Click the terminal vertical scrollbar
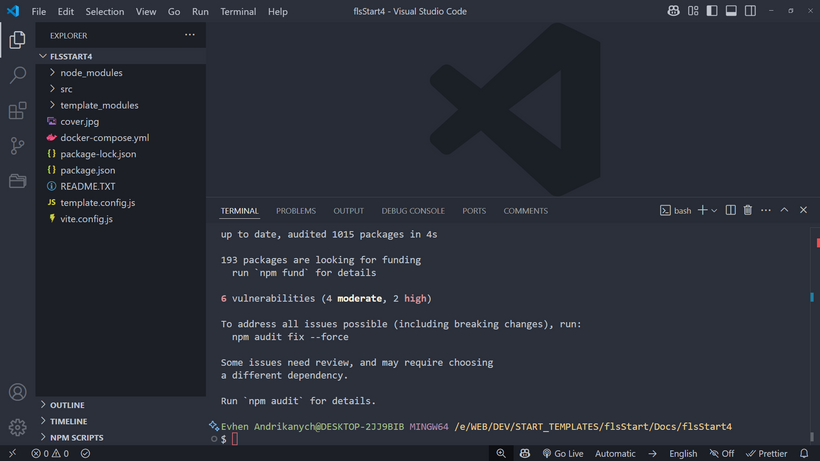820x461 pixels. 812,298
